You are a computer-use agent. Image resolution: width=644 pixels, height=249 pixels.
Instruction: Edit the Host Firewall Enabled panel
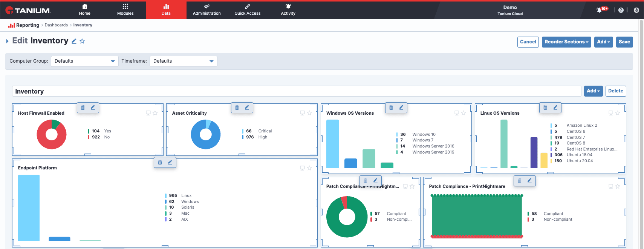pyautogui.click(x=93, y=108)
